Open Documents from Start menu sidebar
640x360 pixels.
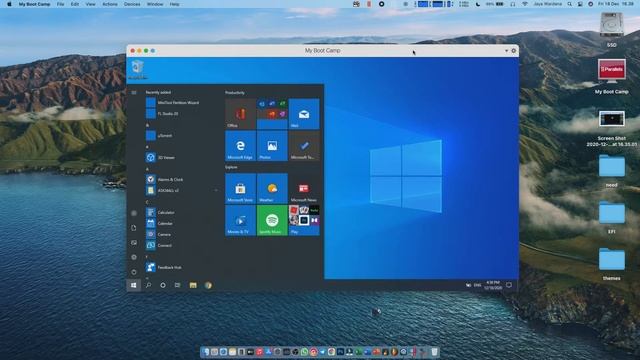(133, 228)
